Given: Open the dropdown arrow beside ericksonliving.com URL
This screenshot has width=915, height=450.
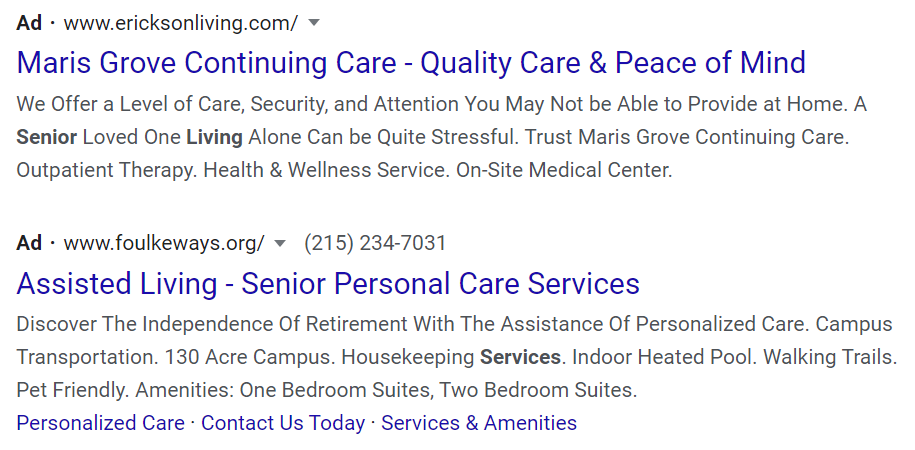Looking at the screenshot, I should coord(314,23).
